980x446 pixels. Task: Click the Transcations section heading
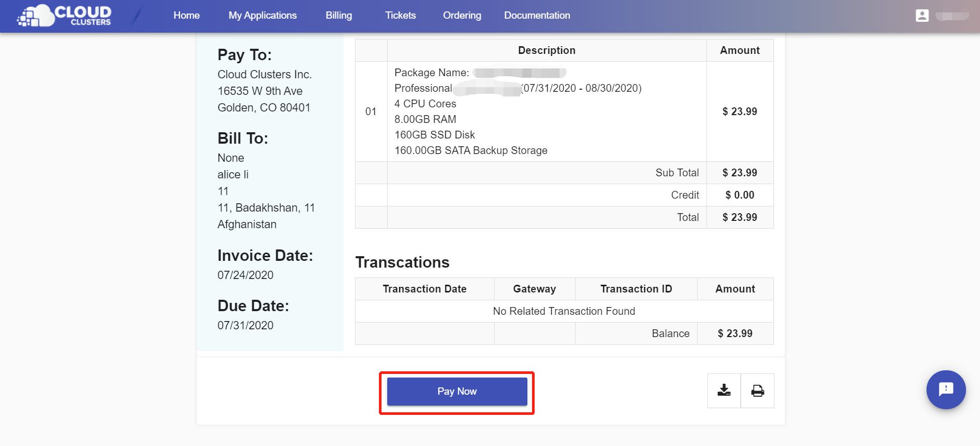tap(402, 262)
